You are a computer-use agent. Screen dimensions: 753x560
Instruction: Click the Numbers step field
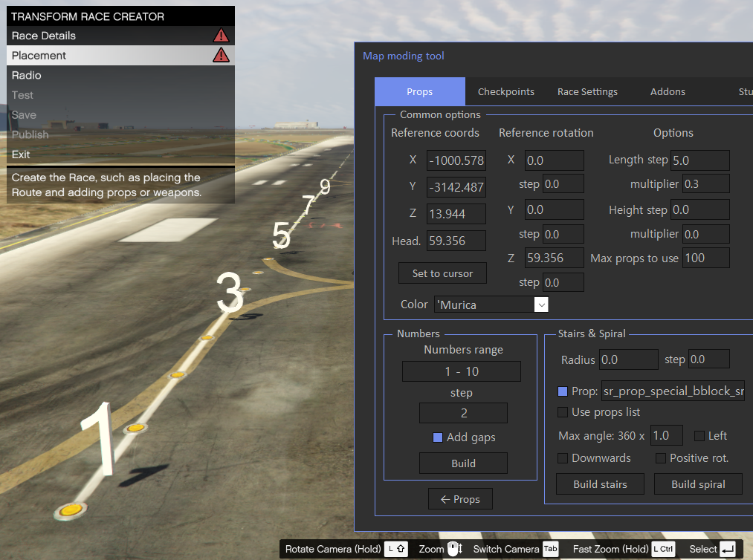pos(463,413)
